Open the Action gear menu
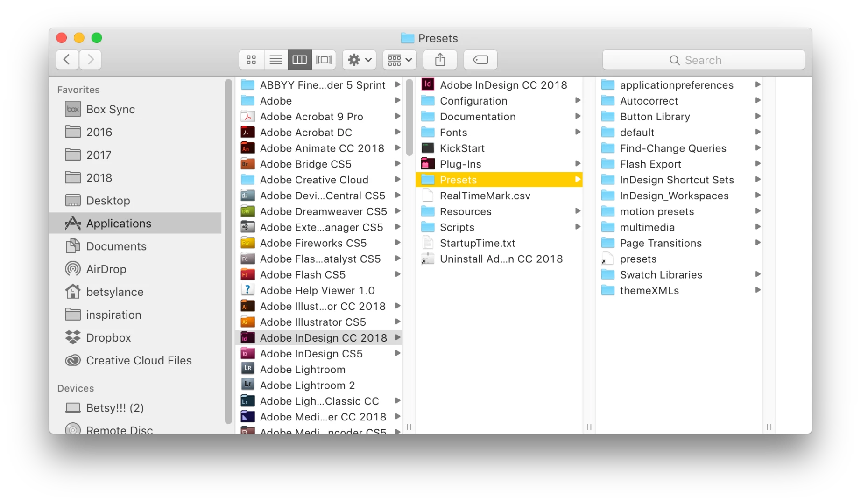Screen dimensions: 861x504 pyautogui.click(x=360, y=60)
